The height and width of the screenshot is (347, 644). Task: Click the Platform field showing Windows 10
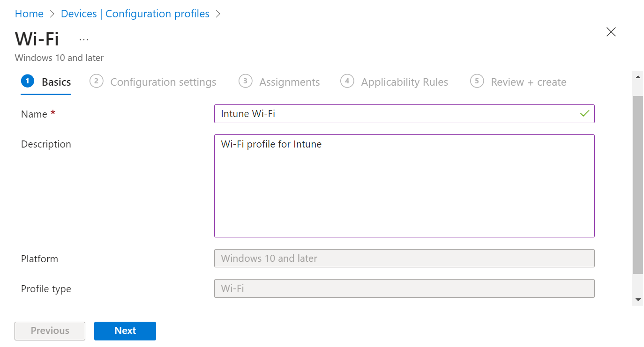(x=404, y=258)
